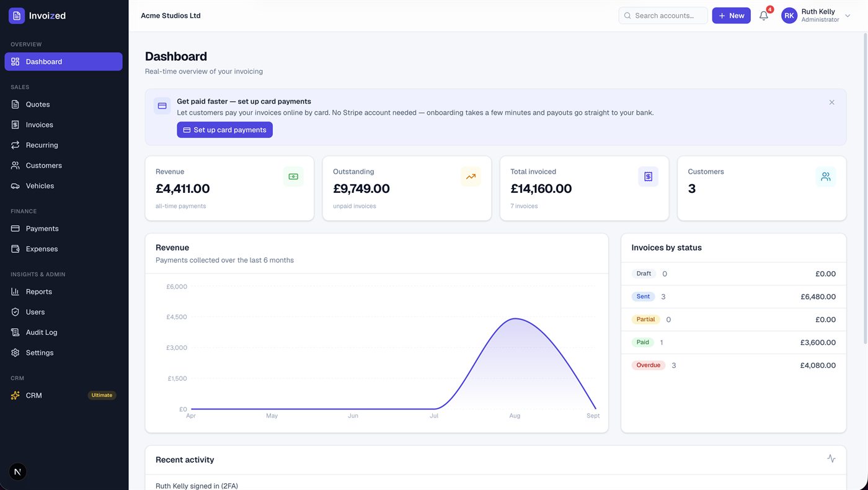Screen dimensions: 868x490
Task: Open Payments under Finance
Action: click(x=63, y=228)
